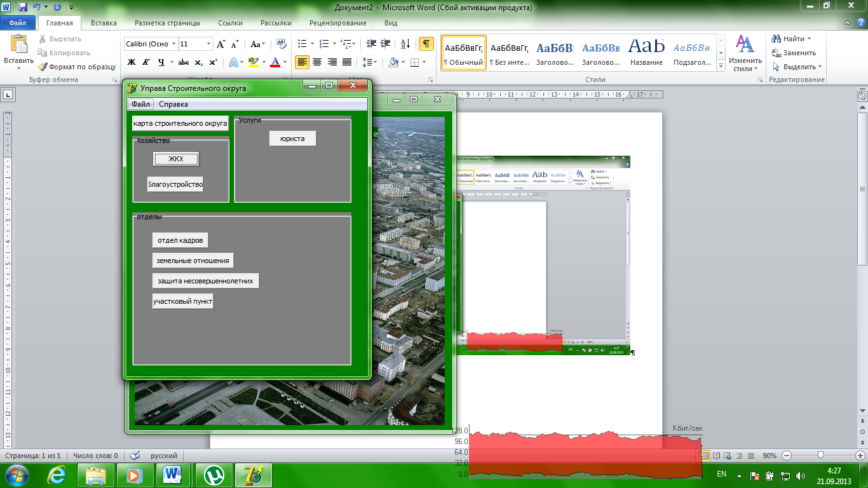Open the Файл menu in Управа window

click(141, 104)
